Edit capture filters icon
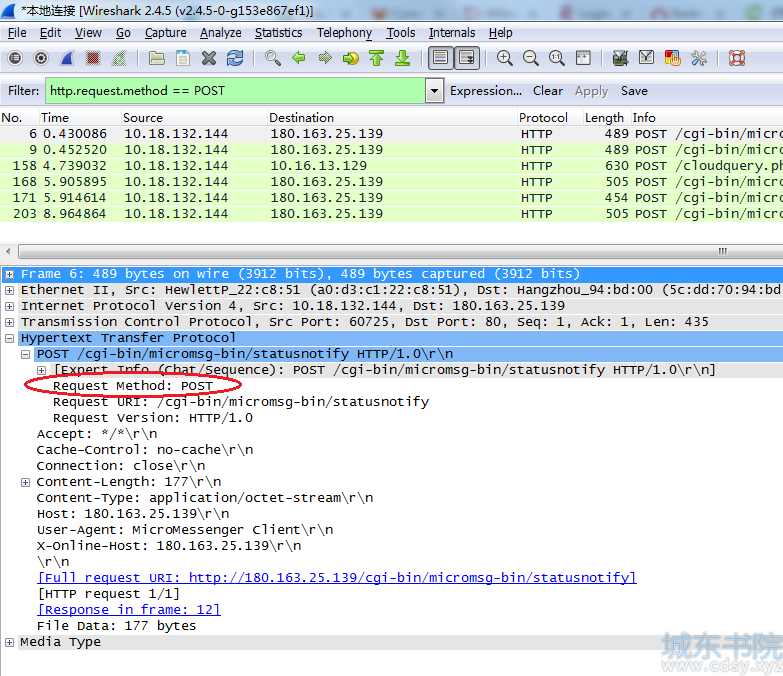Image resolution: width=783 pixels, height=676 pixels. [621, 58]
